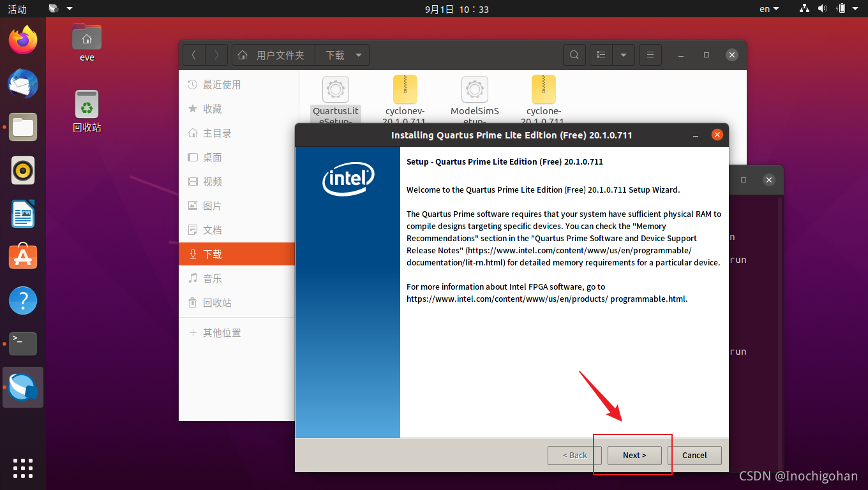
Task: Open view options dropdown arrow in Files
Action: point(624,56)
